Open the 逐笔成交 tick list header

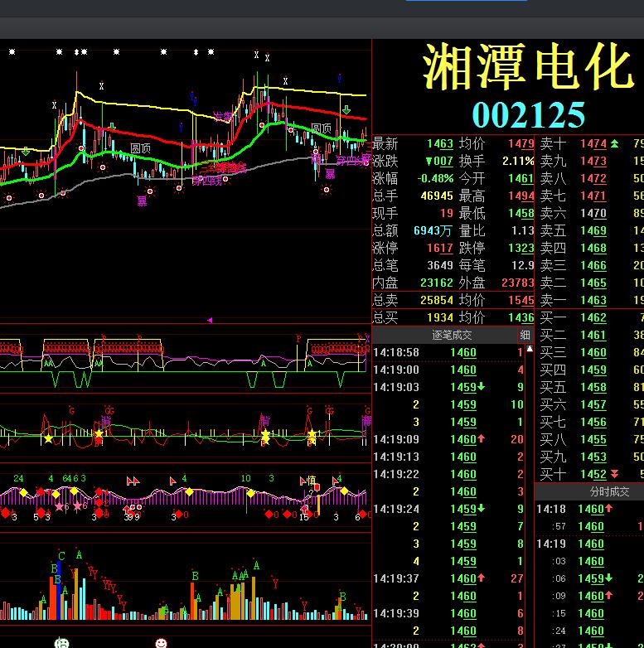coord(452,335)
